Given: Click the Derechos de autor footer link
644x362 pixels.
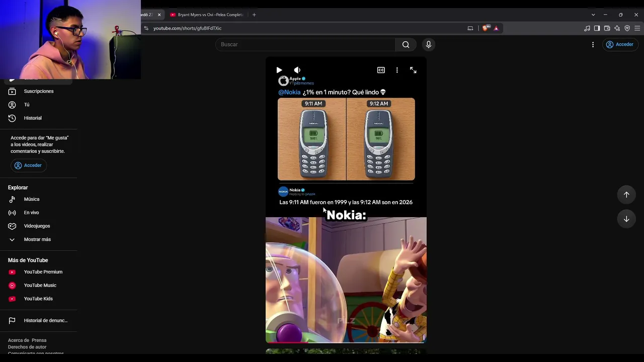Looking at the screenshot, I should 27,347.
